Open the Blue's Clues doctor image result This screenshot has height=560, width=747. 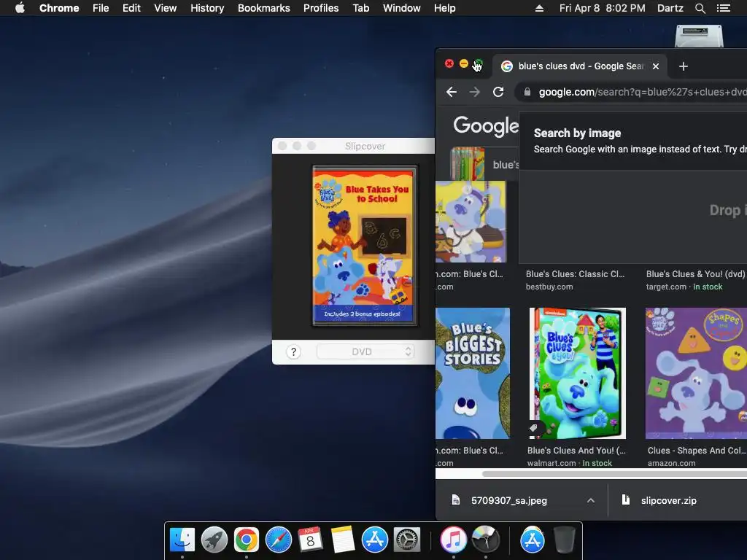[x=471, y=222]
